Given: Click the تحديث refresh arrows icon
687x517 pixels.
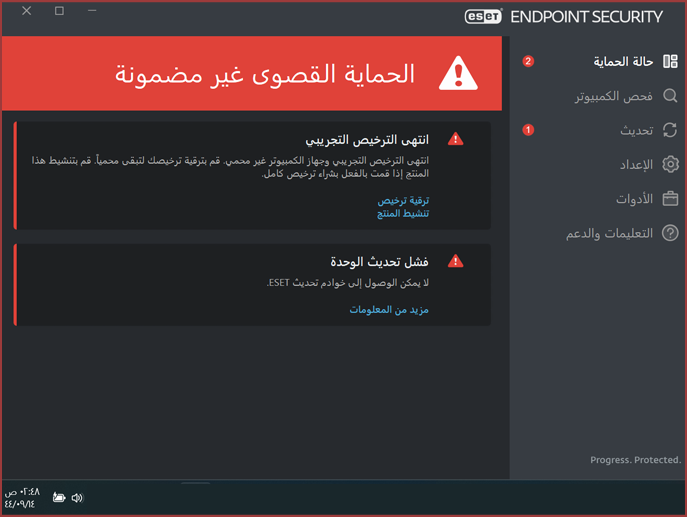Looking at the screenshot, I should (670, 130).
